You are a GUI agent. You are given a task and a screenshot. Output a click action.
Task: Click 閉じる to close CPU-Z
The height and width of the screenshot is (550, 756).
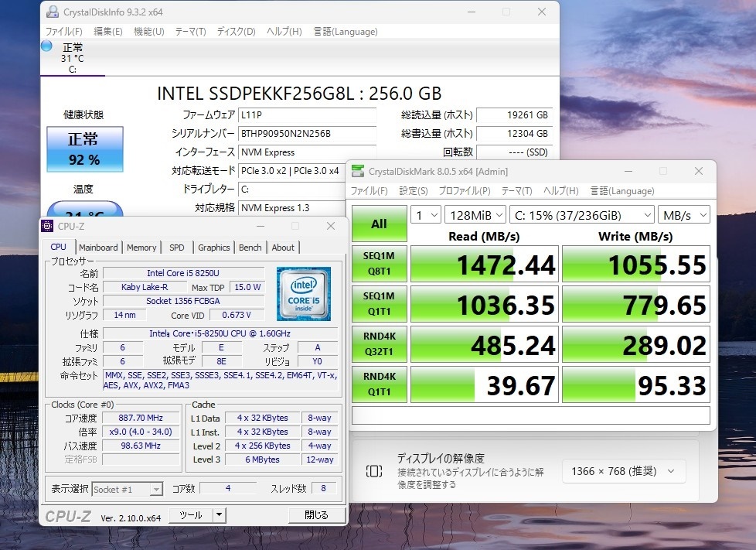point(317,514)
